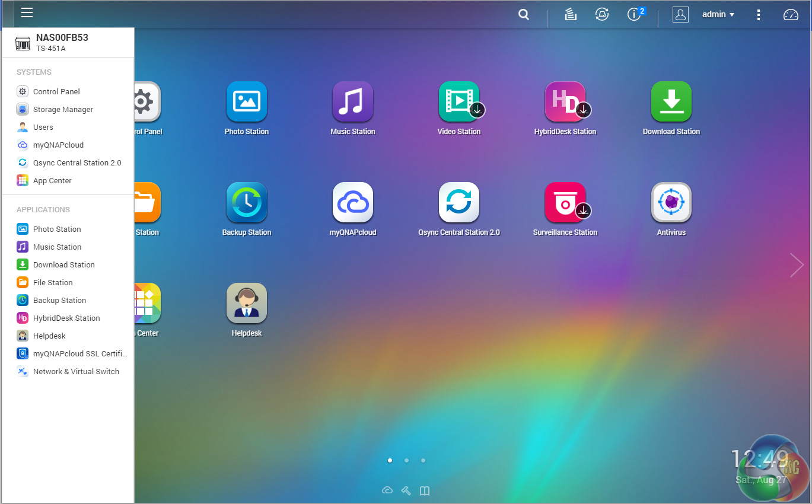The image size is (812, 504).
Task: Click the search magnifier icon
Action: (523, 15)
